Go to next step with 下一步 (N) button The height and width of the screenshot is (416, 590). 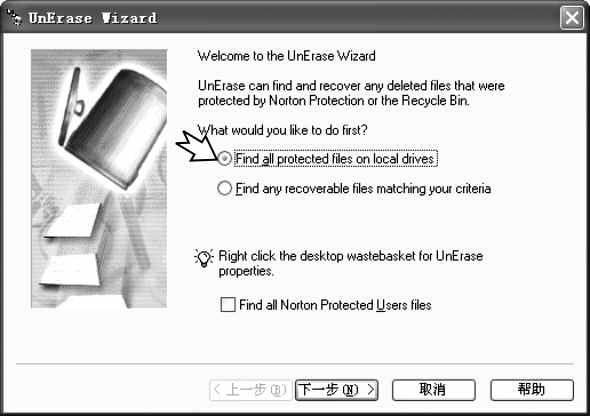point(336,390)
